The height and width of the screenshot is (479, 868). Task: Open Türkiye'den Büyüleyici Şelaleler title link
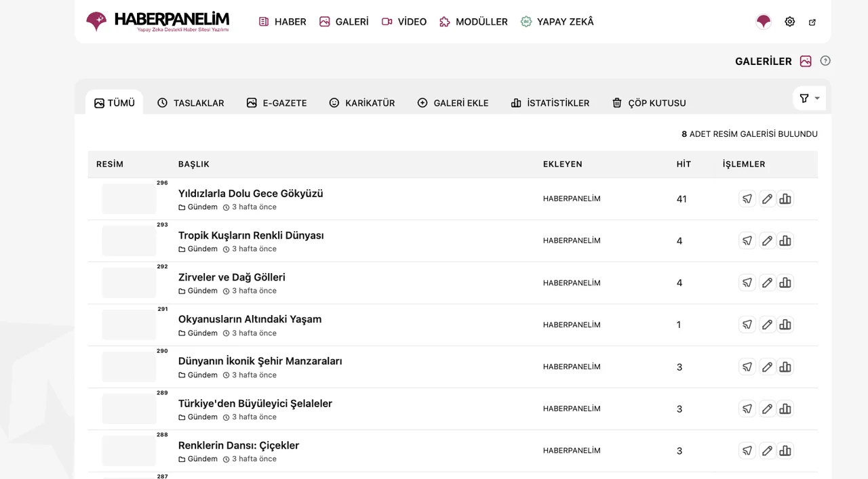point(255,403)
